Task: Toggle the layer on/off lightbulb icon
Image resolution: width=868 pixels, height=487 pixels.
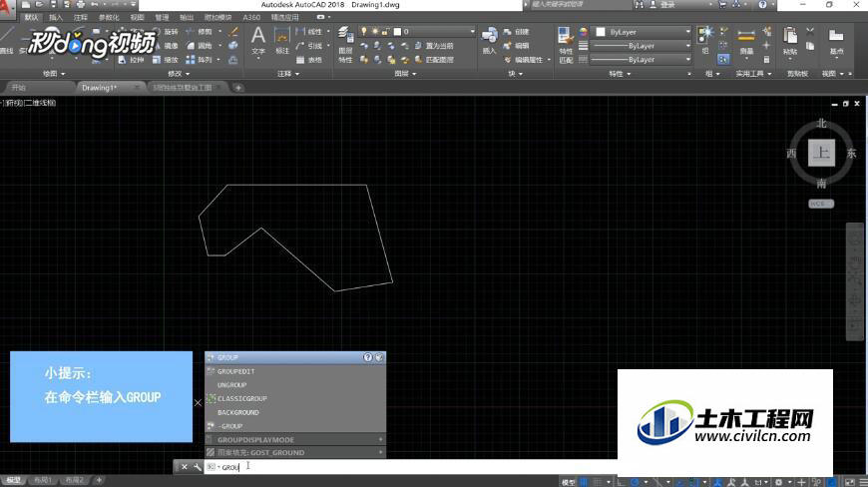Action: [364, 32]
